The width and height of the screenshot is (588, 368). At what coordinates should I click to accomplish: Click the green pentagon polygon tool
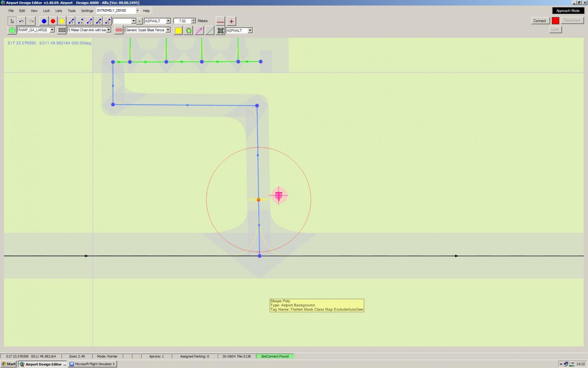(x=189, y=31)
